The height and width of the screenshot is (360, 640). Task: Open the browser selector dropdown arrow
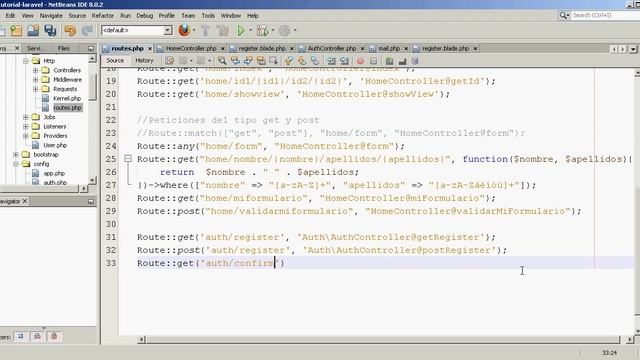(x=194, y=30)
